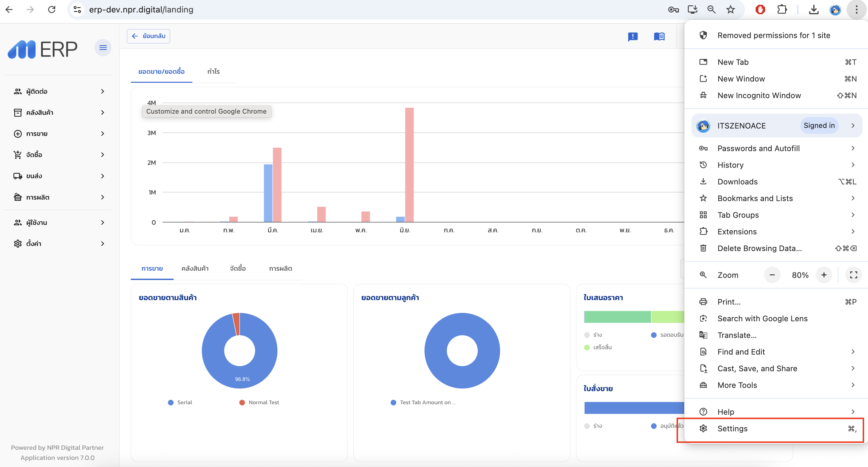Click the tall pink มิ.ย. chart bar

[409, 164]
